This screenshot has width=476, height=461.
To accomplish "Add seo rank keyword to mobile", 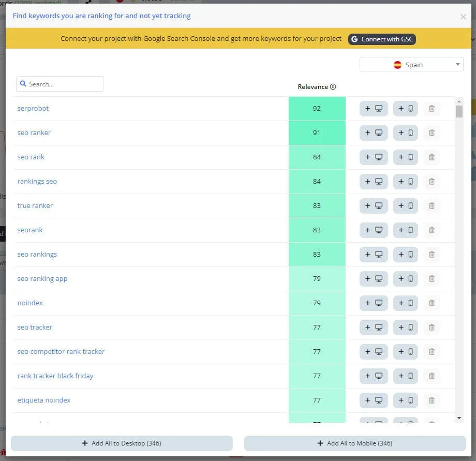I will point(405,157).
